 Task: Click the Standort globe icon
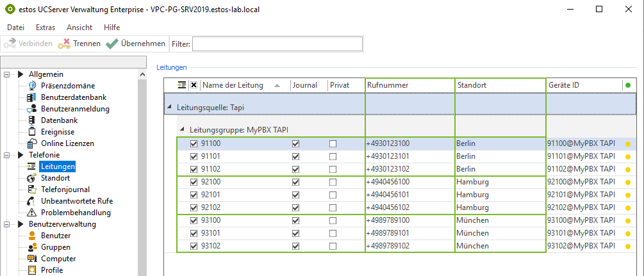tap(31, 178)
